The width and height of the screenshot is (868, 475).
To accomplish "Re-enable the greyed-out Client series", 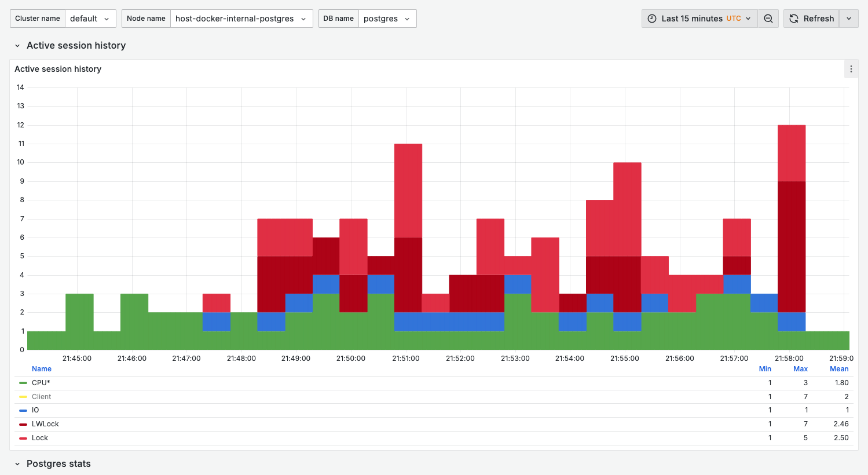I will (x=41, y=396).
